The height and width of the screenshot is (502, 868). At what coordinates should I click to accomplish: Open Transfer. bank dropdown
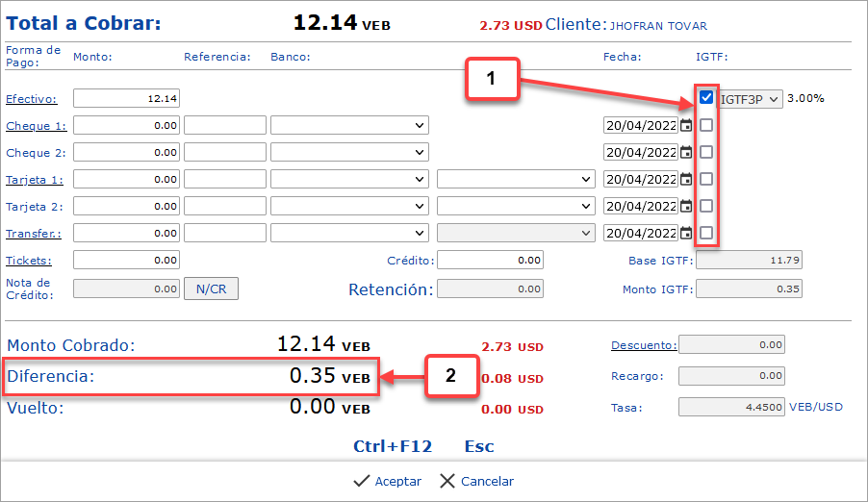[349, 233]
